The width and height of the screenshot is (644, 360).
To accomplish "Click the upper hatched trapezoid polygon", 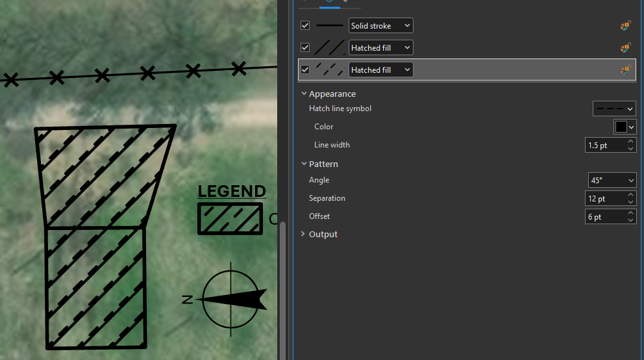I will [105, 176].
